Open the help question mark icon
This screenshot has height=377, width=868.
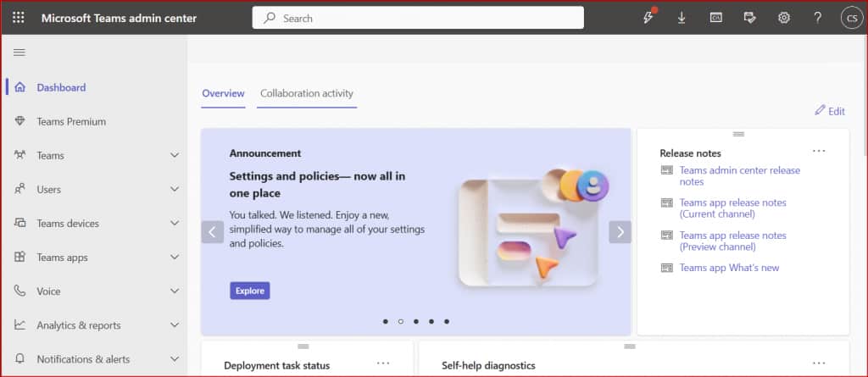817,18
